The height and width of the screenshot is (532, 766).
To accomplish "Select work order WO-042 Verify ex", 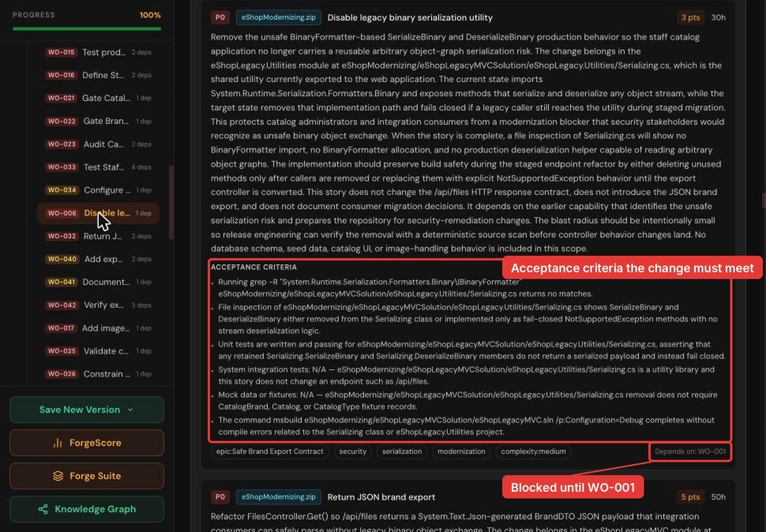I will tap(98, 305).
